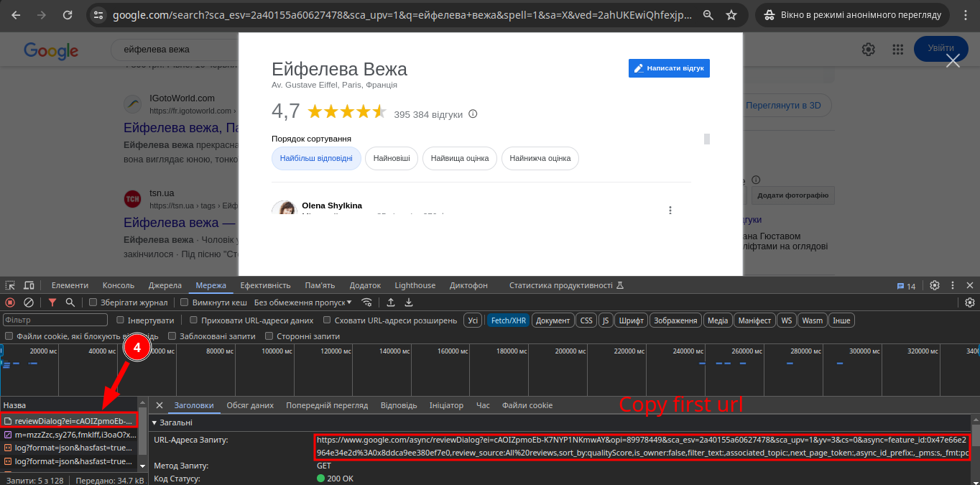The width and height of the screenshot is (980, 485).
Task: Open the DevTools issues counter 14
Action: 906,286
